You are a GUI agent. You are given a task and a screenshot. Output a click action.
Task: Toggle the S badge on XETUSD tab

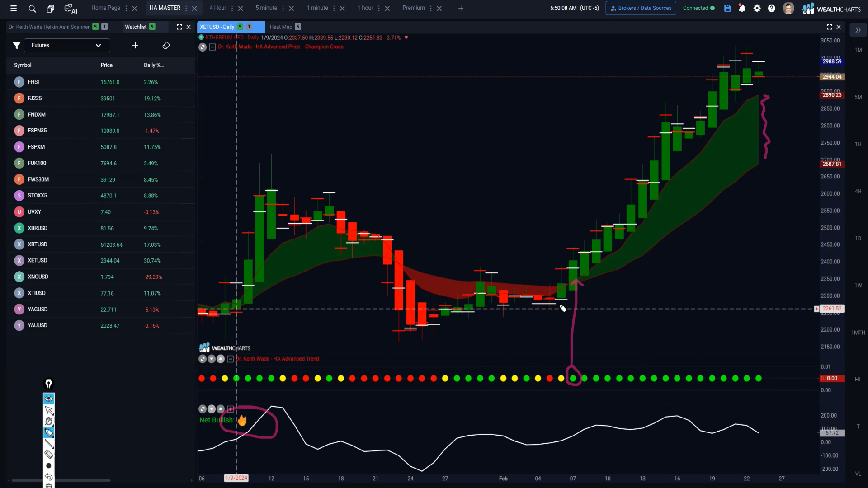240,27
